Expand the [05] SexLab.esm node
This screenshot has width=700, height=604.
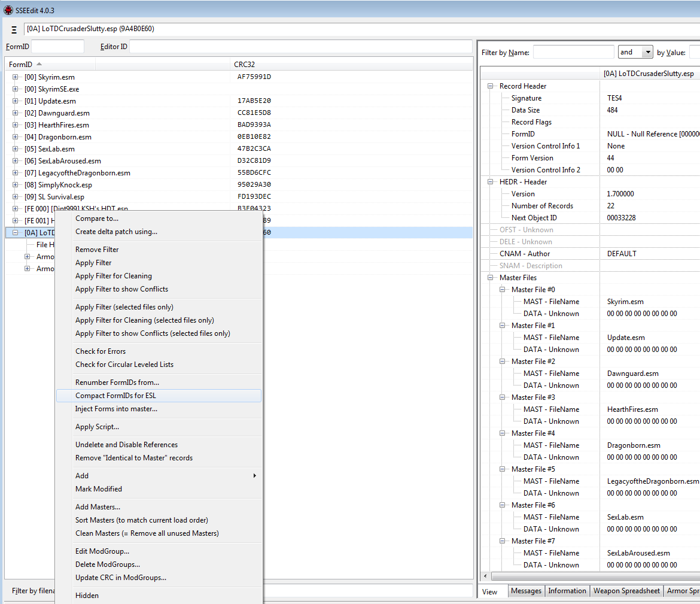tap(15, 149)
